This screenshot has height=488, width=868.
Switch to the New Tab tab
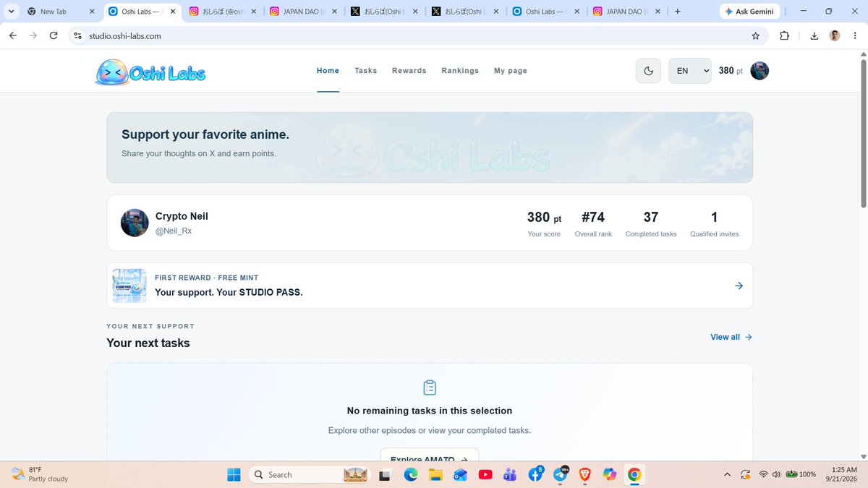tap(60, 12)
